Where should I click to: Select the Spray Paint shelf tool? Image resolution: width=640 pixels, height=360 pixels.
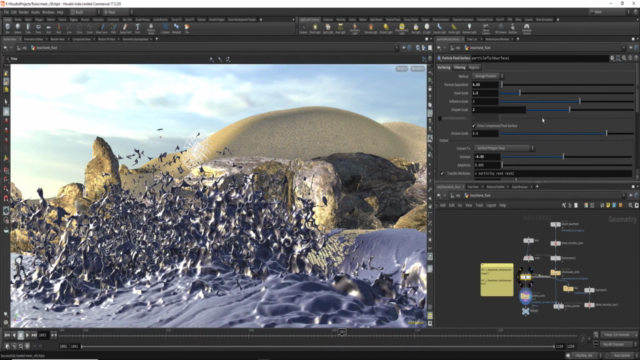pos(125,28)
